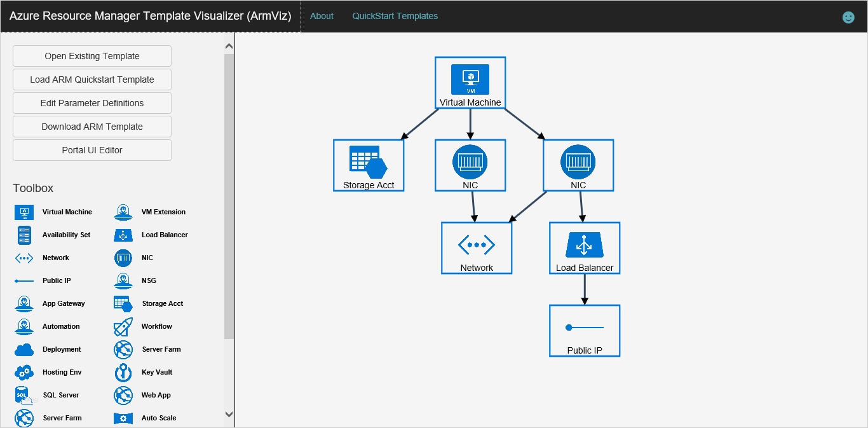Click the App Gateway label

pyautogui.click(x=64, y=303)
